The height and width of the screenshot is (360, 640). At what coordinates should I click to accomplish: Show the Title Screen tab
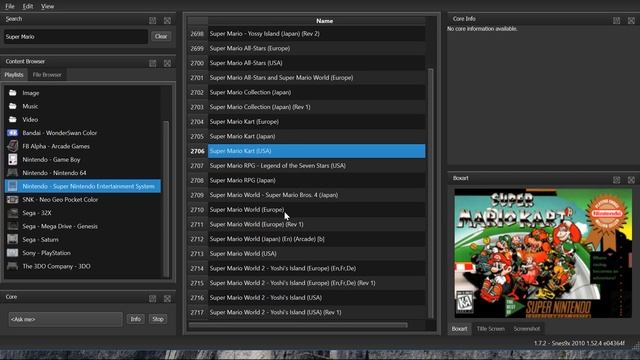(x=491, y=329)
